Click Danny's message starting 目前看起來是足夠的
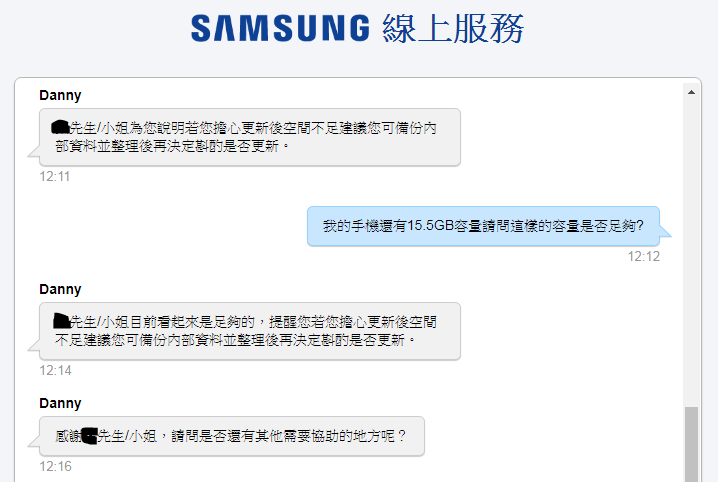 250,331
